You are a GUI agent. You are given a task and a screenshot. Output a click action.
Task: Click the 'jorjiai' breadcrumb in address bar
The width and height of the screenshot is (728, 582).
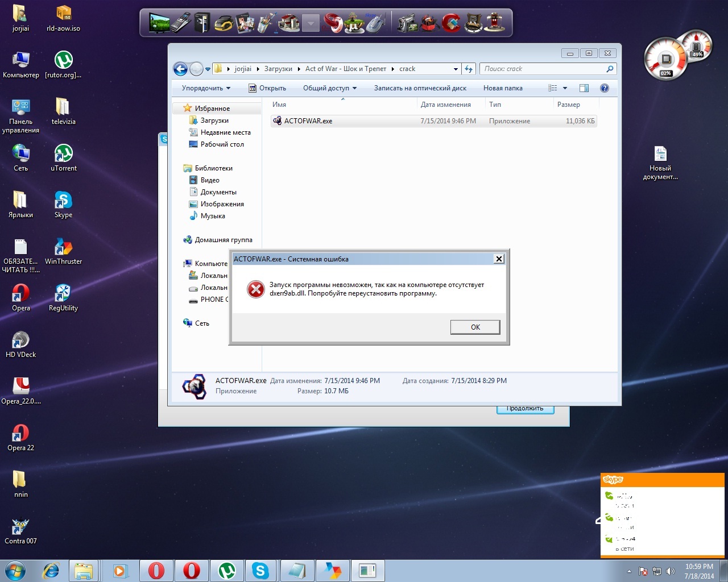click(x=243, y=69)
